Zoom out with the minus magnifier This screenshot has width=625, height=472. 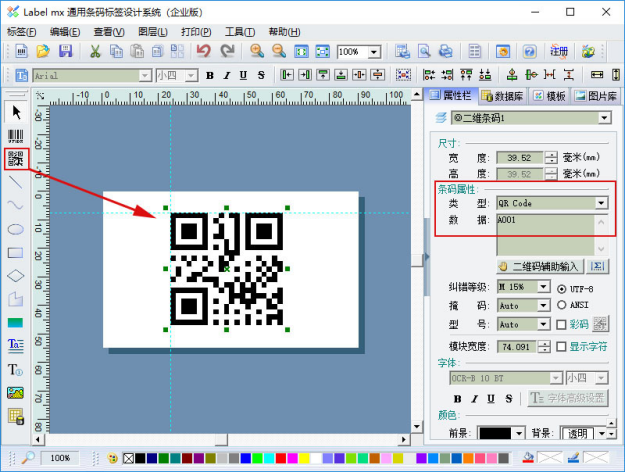pyautogui.click(x=279, y=51)
